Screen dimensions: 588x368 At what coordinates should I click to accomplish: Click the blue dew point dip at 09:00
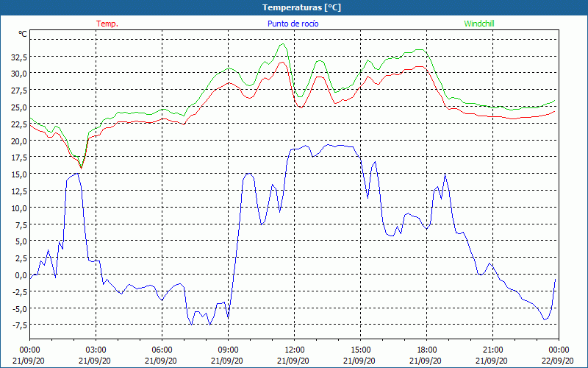click(x=228, y=318)
